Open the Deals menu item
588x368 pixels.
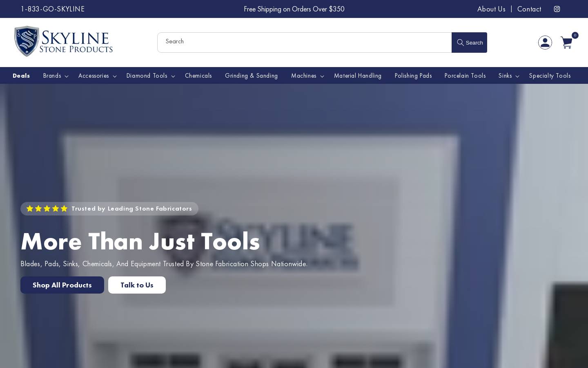21,76
